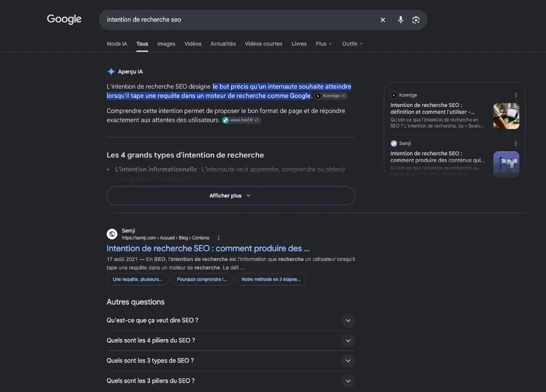This screenshot has width=546, height=392.
Task: Switch to the Vidéos tab
Action: coord(193,44)
